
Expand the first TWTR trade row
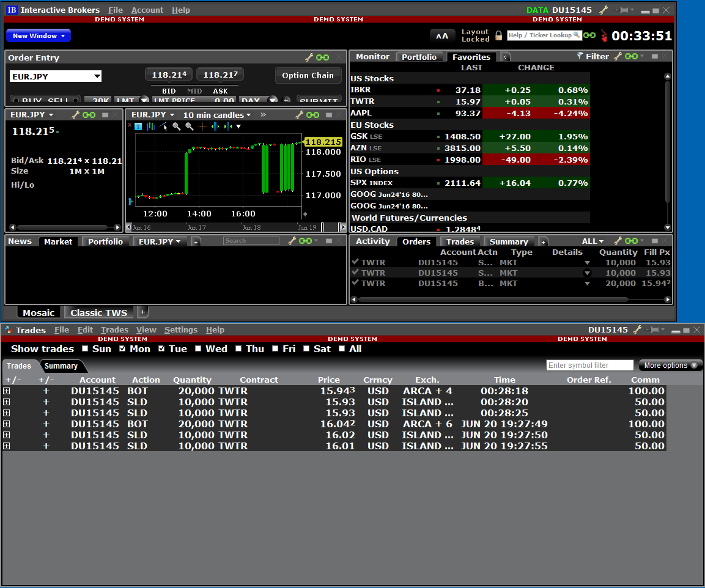pyautogui.click(x=7, y=391)
